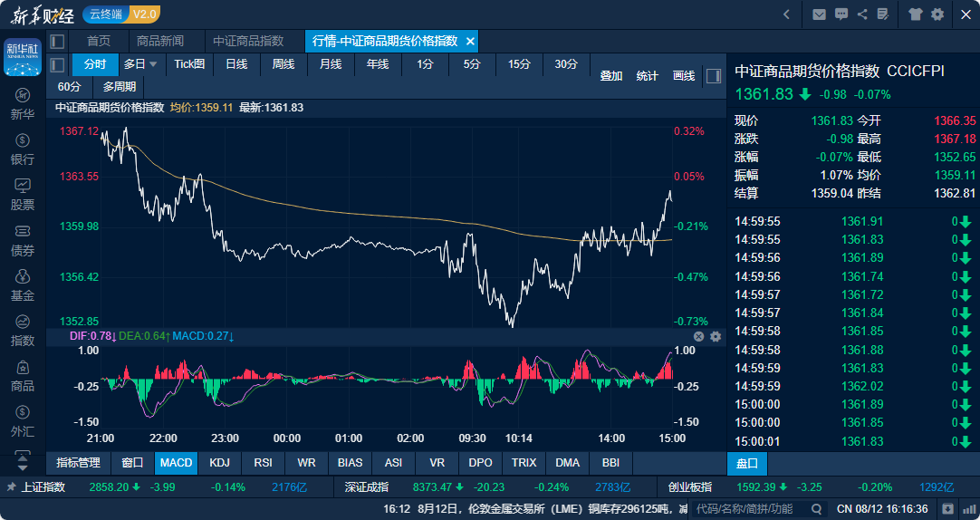Open the skin theme shirt icon
The image size is (980, 520).
pos(915,14)
